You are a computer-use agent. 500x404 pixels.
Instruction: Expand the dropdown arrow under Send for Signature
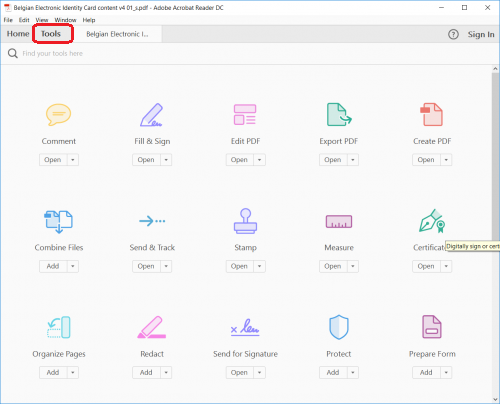tap(259, 372)
